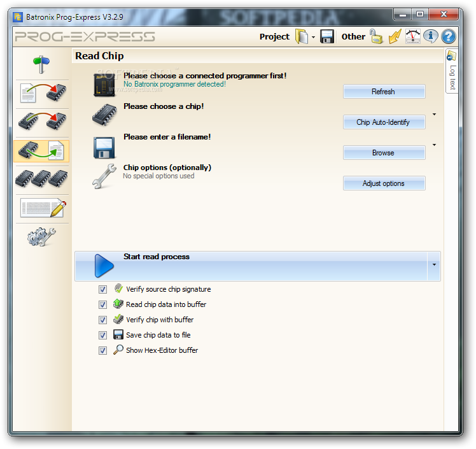Image resolution: width=476 pixels, height=449 pixels.
Task: Open Start read process dropdown arrow
Action: click(x=434, y=265)
